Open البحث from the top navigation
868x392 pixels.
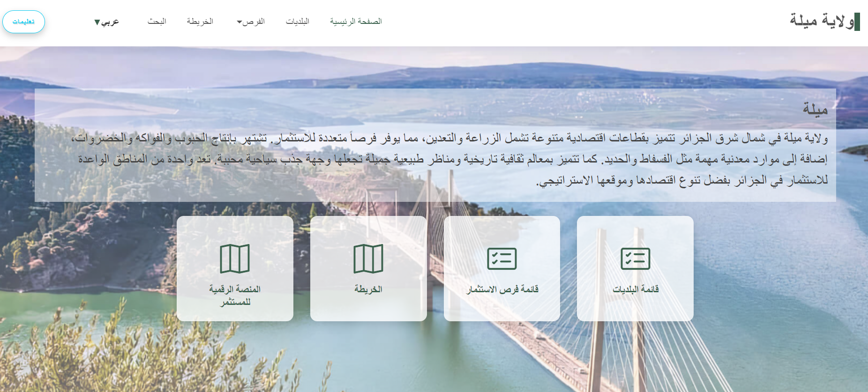(157, 22)
